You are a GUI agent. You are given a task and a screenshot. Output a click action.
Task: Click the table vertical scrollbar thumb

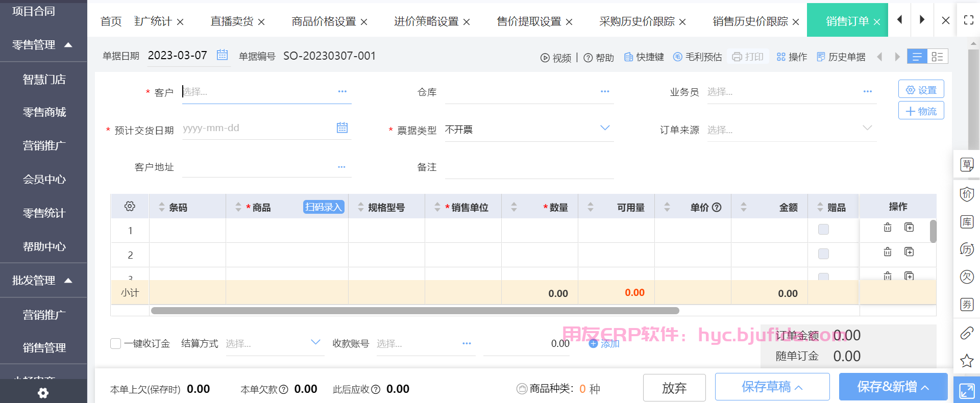tap(933, 231)
